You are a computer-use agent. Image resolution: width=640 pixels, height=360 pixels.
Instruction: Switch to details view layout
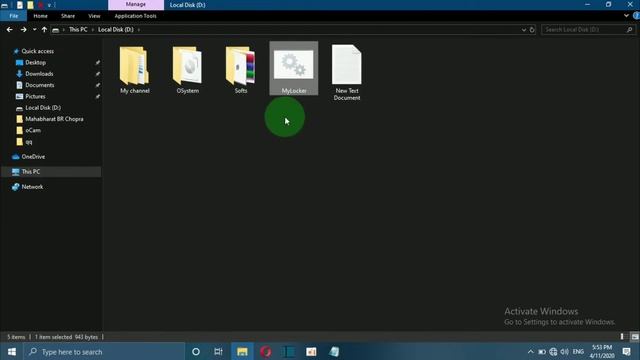[x=622, y=337]
